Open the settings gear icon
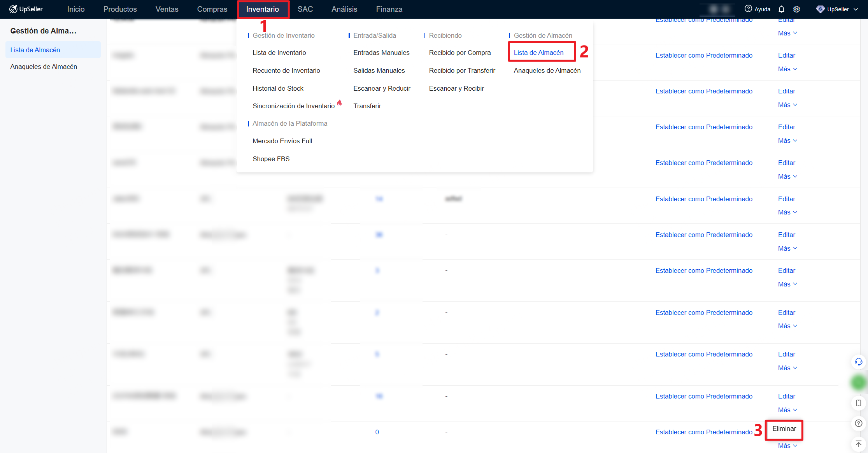This screenshot has width=868, height=453. (796, 9)
